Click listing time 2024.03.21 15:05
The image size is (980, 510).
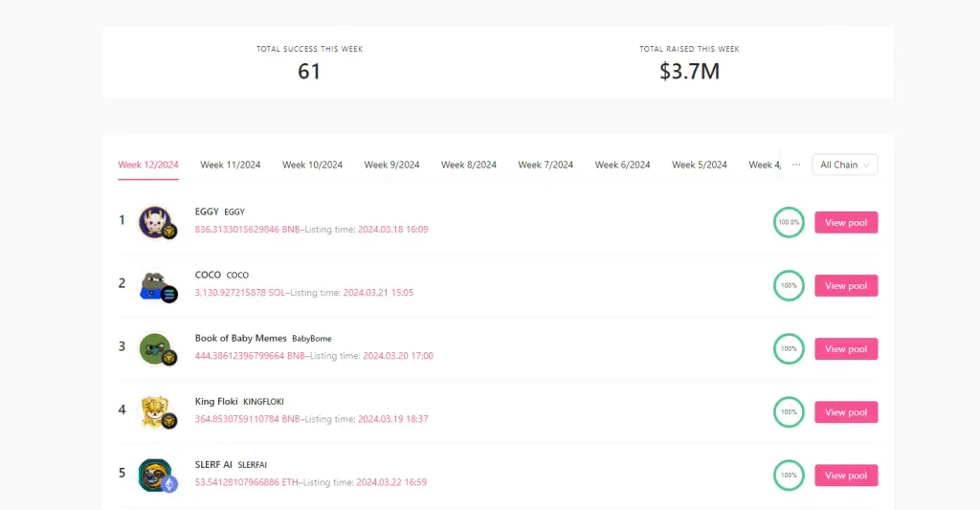click(378, 293)
